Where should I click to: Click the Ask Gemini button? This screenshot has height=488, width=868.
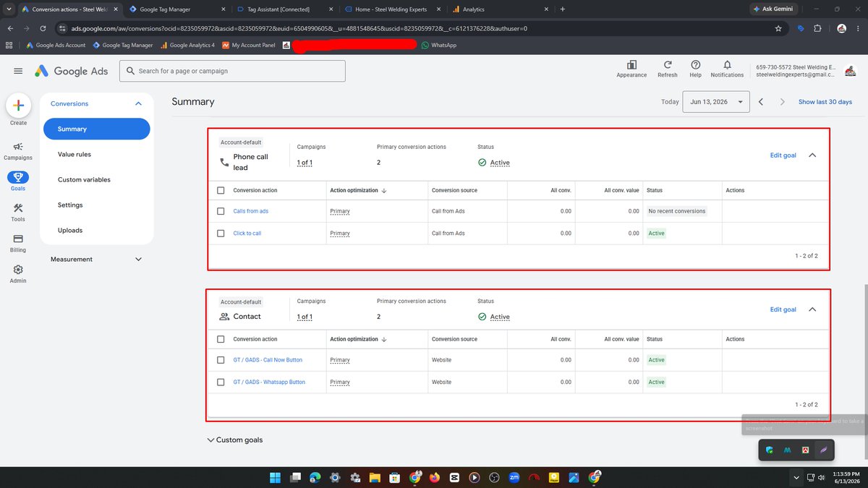774,9
